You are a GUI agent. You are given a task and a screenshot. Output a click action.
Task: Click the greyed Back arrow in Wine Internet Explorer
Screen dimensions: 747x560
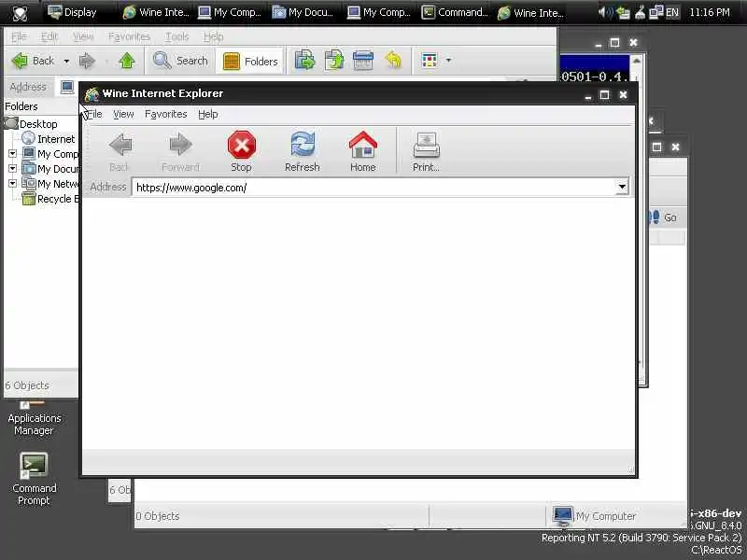click(120, 151)
